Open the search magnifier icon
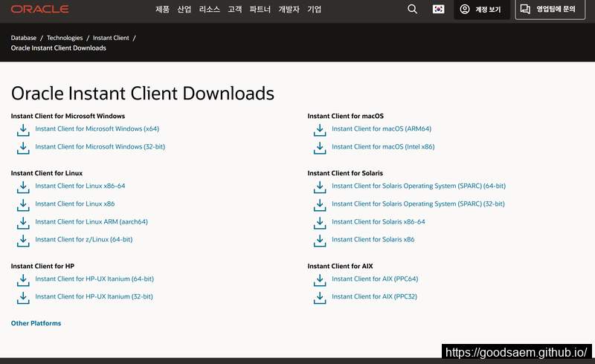The height and width of the screenshot is (364, 595). click(412, 9)
